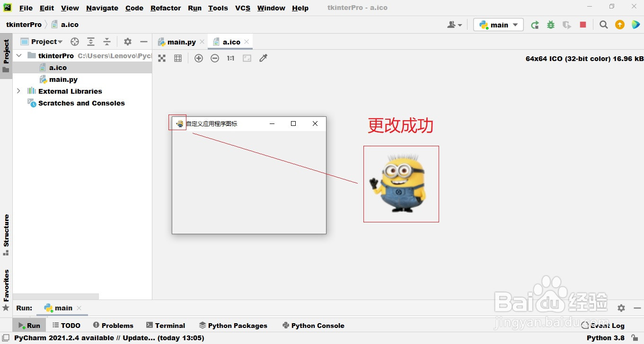Toggle transparency chessboard in image viewer
This screenshot has height=344, width=644.
click(x=162, y=58)
